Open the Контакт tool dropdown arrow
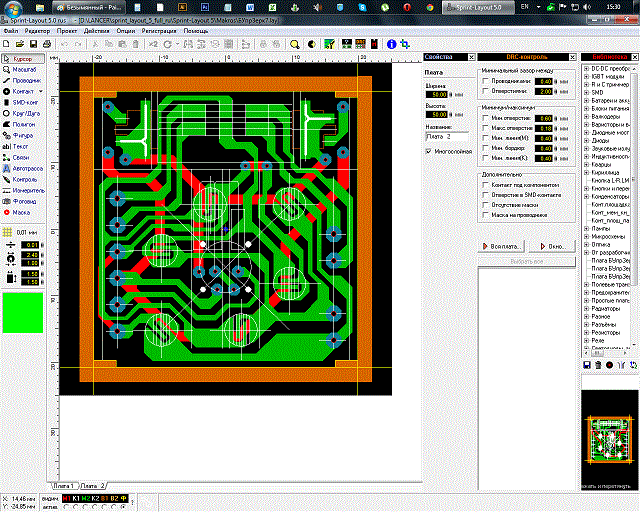Image resolution: width=640 pixels, height=512 pixels. tap(43, 91)
